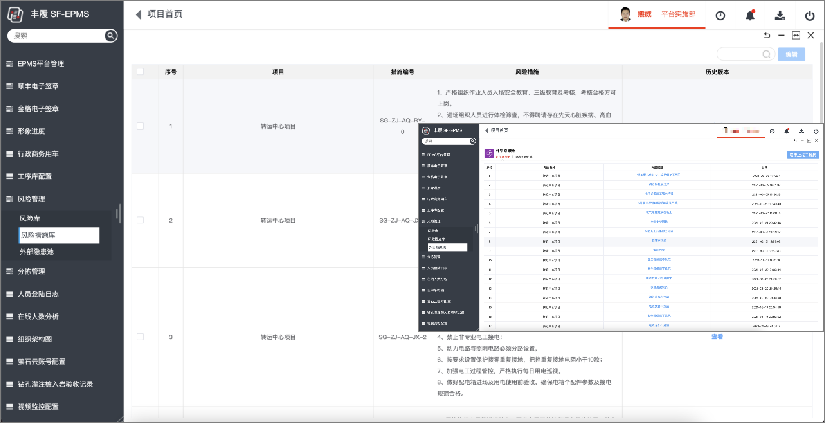Click the table search field above 历史版本
This screenshot has width=825, height=423.
tap(744, 54)
